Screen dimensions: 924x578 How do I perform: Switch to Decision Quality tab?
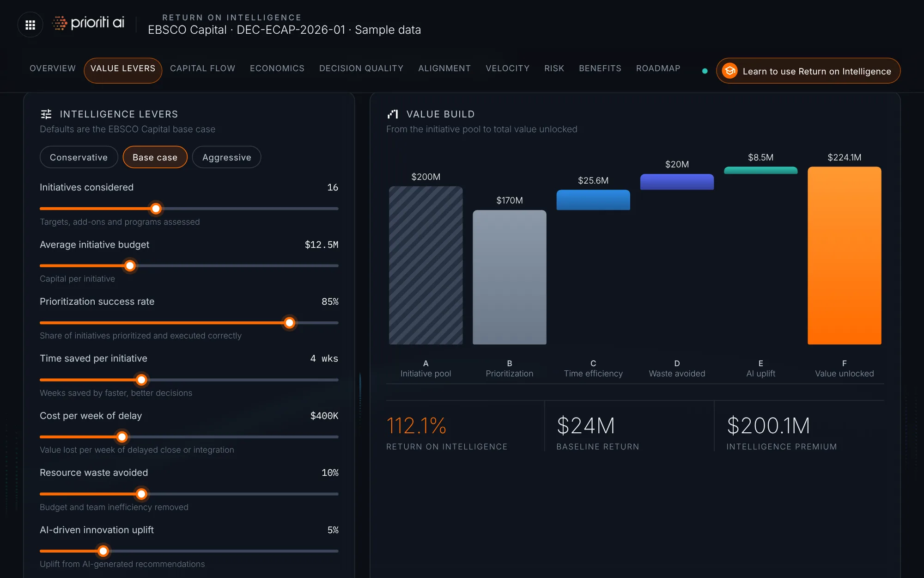[x=361, y=68]
